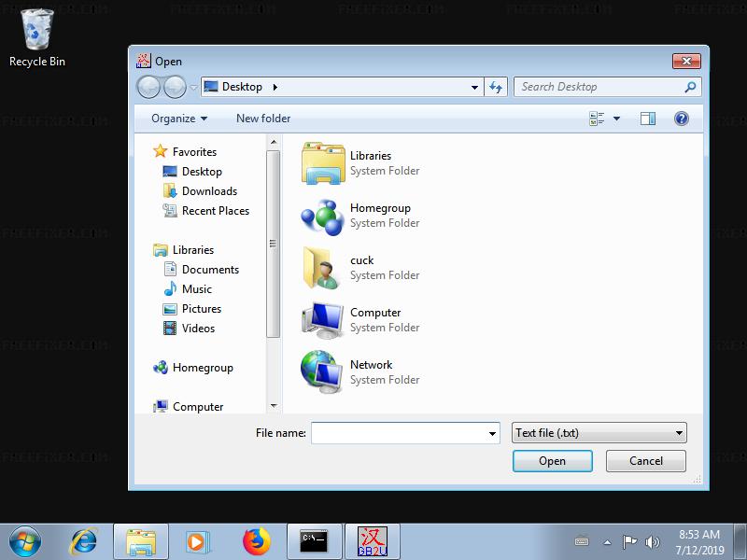Click the Windows Start button
This screenshot has height=560, width=747.
(25, 541)
